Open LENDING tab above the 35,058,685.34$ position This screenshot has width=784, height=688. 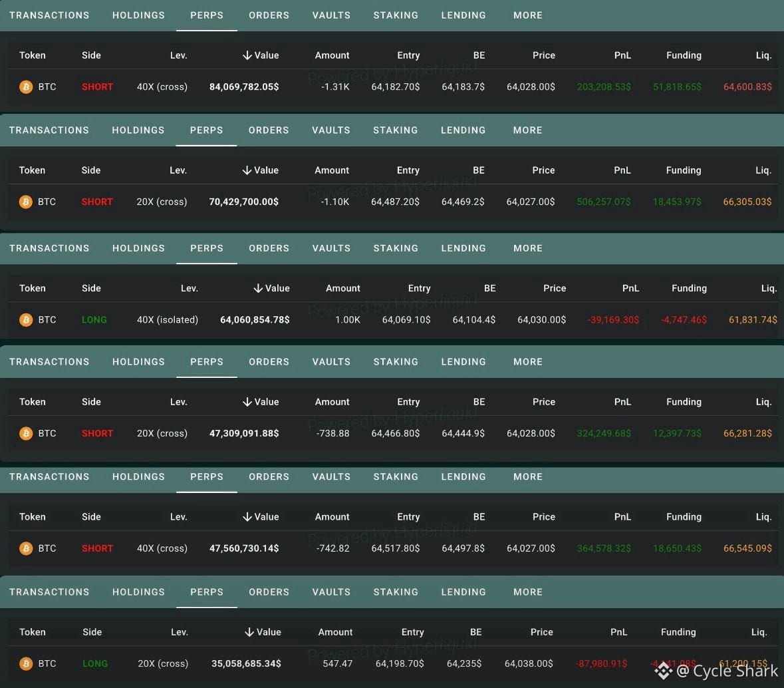coord(463,592)
